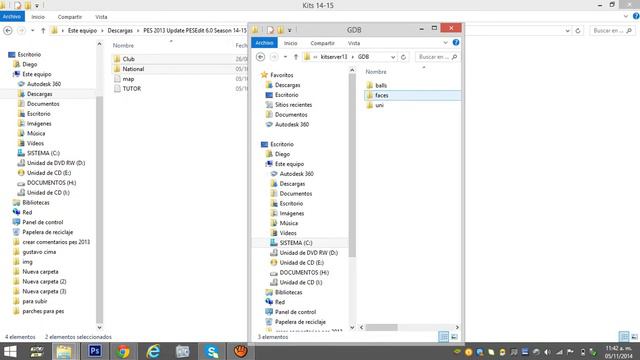Launch Google Chrome from the taskbar

[123, 351]
